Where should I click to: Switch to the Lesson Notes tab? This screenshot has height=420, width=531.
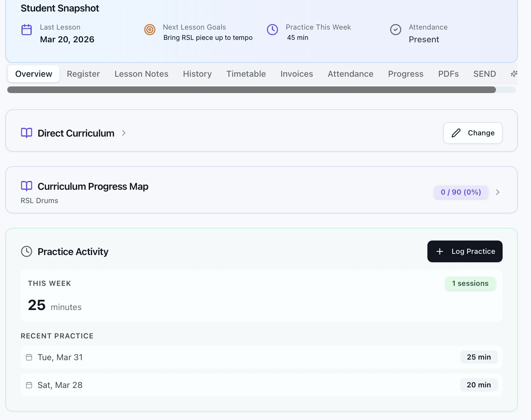point(141,74)
